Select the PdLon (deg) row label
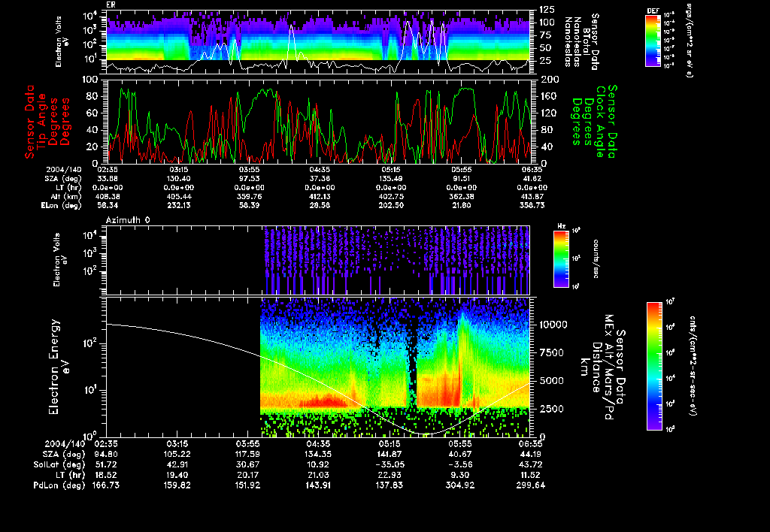This screenshot has width=770, height=532. tap(59, 485)
